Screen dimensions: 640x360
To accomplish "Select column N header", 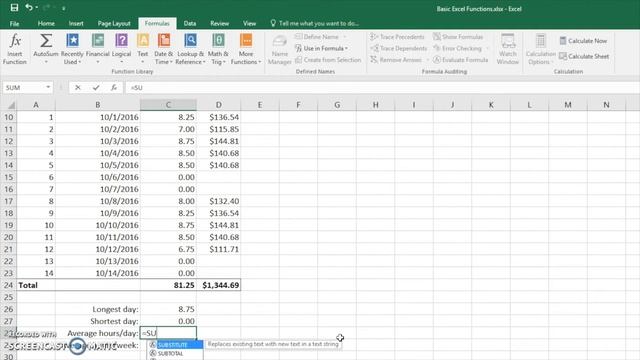I will pos(606,105).
